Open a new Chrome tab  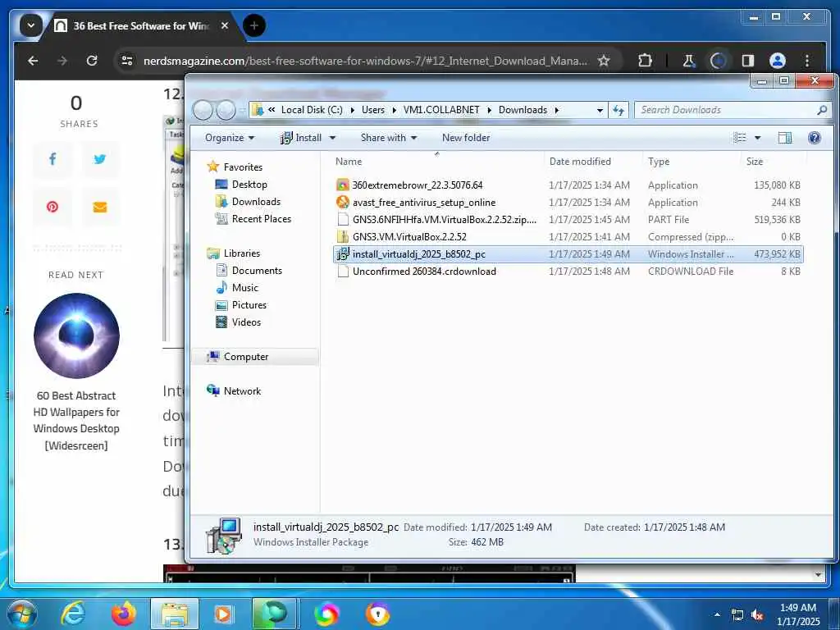[x=254, y=25]
